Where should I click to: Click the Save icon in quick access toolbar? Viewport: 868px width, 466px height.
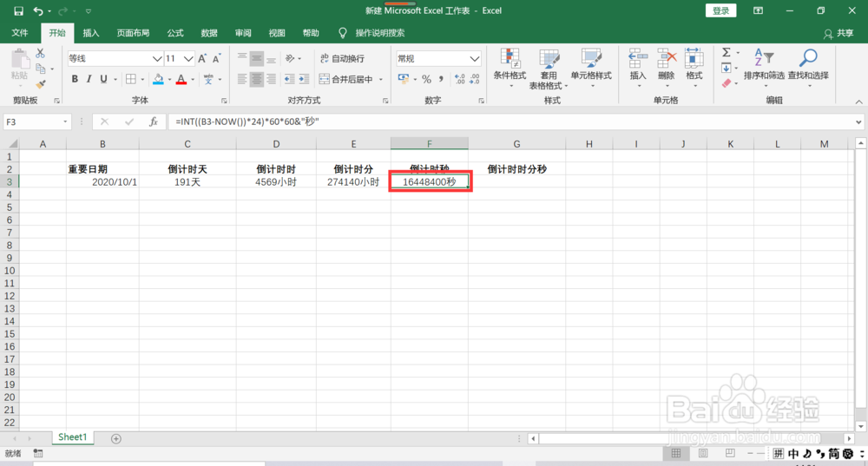point(18,11)
